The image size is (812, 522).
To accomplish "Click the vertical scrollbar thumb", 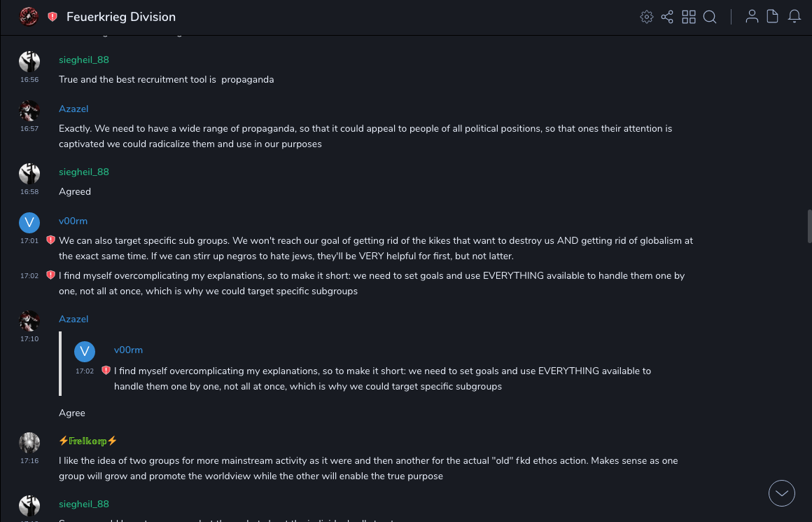I will tap(809, 226).
